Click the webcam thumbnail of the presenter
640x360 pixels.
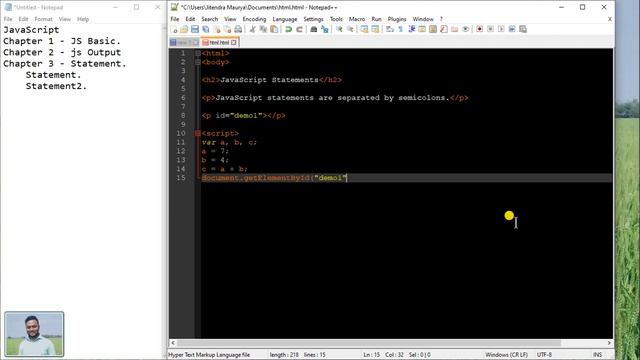pyautogui.click(x=34, y=334)
